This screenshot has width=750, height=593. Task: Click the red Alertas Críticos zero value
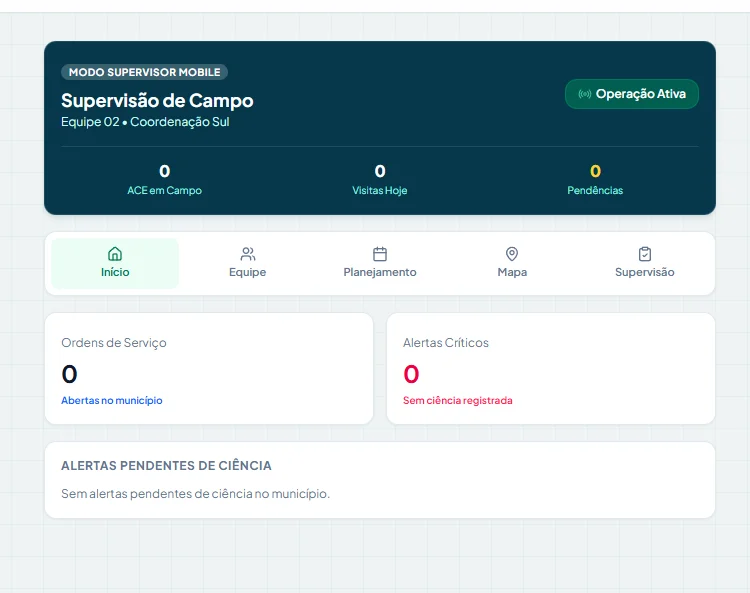(x=411, y=374)
